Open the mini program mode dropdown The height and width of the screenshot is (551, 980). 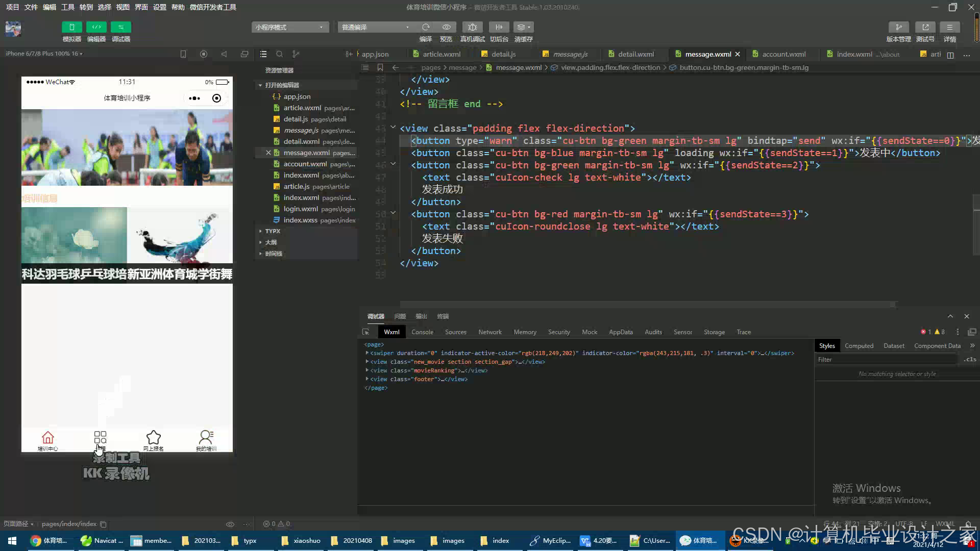(x=289, y=27)
